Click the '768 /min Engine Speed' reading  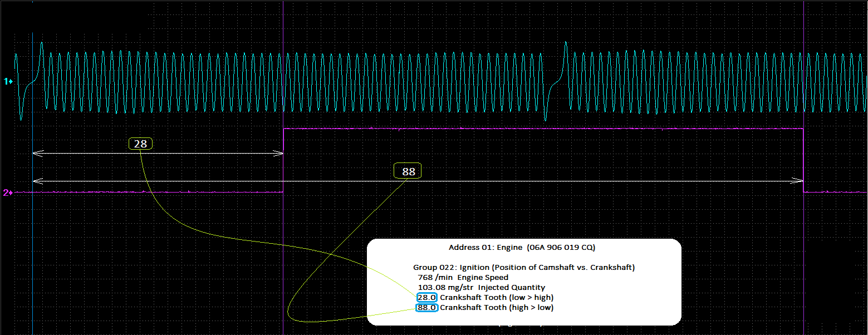pos(463,277)
